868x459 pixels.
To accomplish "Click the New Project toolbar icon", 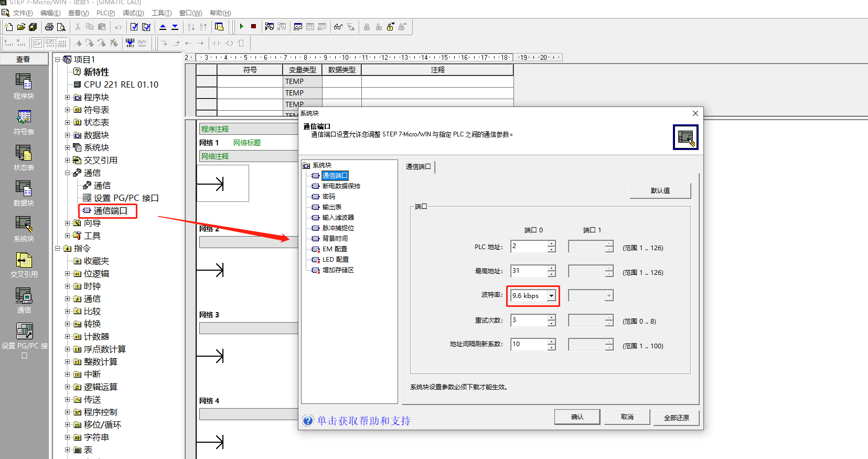I will (x=9, y=27).
